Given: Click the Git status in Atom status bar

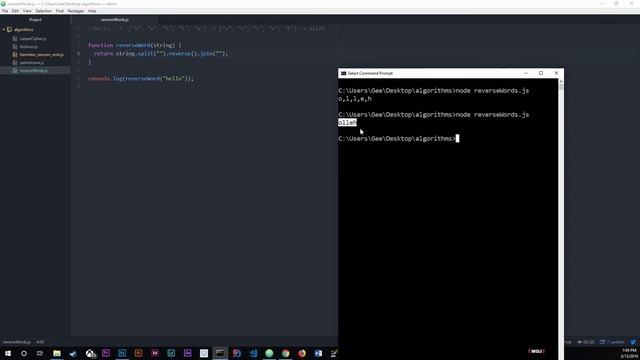Looking at the screenshot, I should 585,342.
